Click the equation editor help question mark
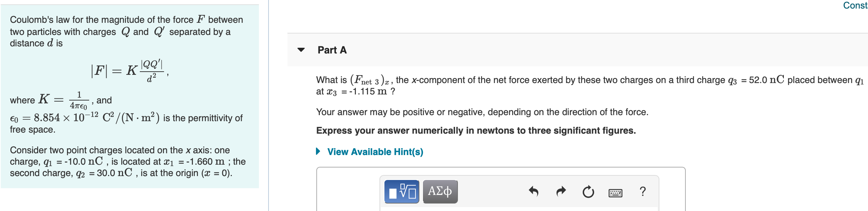Viewport: 868px width, 211px height. (643, 192)
